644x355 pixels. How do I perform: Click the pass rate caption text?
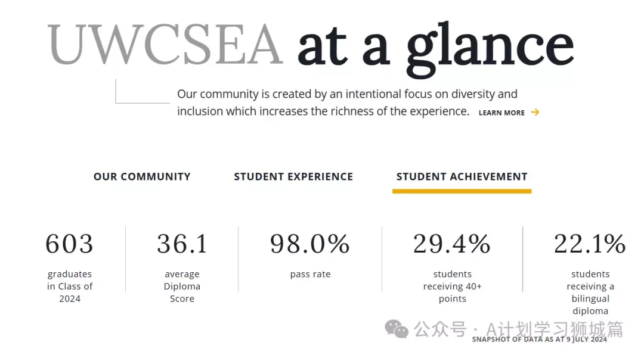[310, 274]
